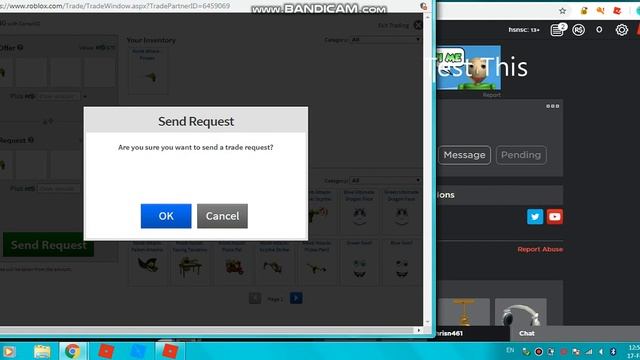Open the YouTube social icon on the profile
Image resolution: width=640 pixels, height=360 pixels.
point(554,217)
